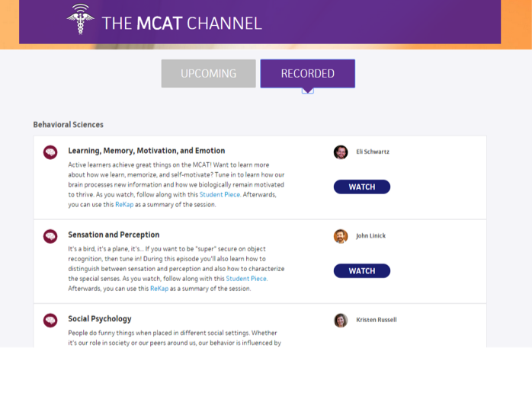This screenshot has height=393, width=532.
Task: Click the brain icon beside Sensation and Perception
Action: pyautogui.click(x=50, y=236)
